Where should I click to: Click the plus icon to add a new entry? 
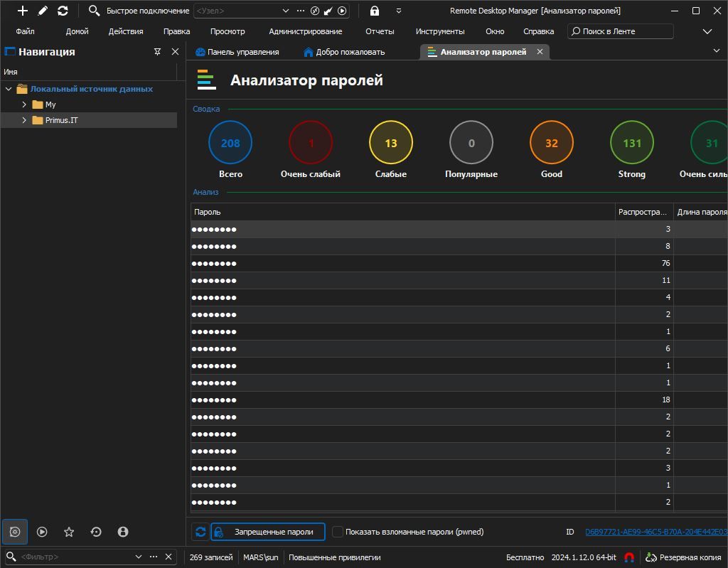pyautogui.click(x=22, y=11)
